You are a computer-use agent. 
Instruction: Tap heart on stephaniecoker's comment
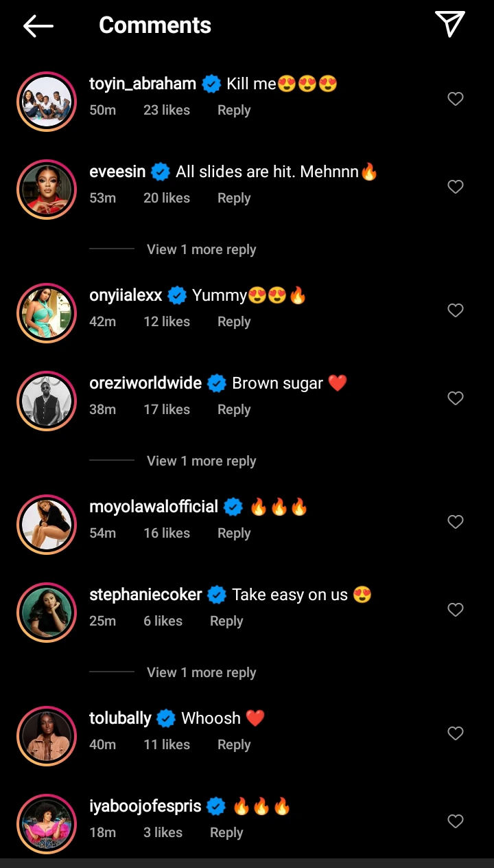456,610
